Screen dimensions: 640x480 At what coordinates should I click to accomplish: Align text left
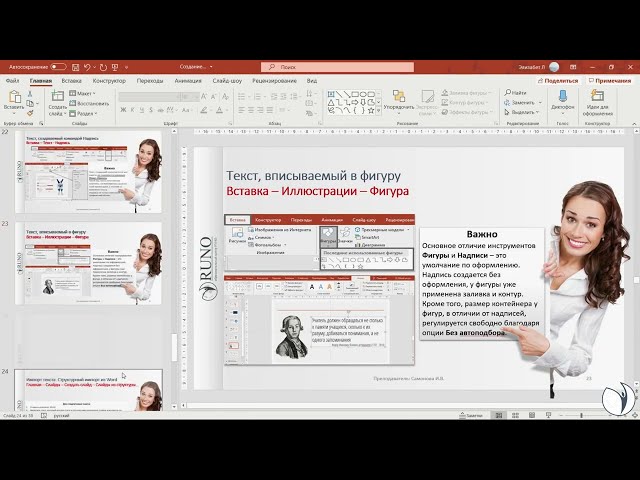[241, 110]
